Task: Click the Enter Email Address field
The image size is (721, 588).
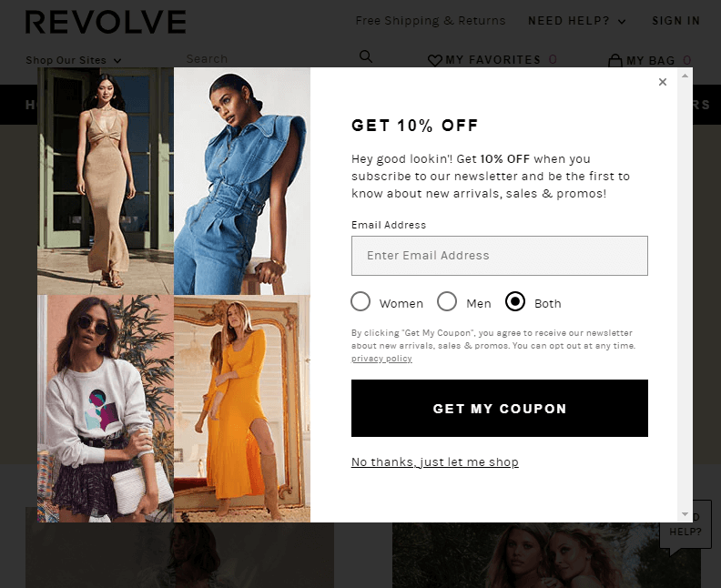Action: click(500, 256)
